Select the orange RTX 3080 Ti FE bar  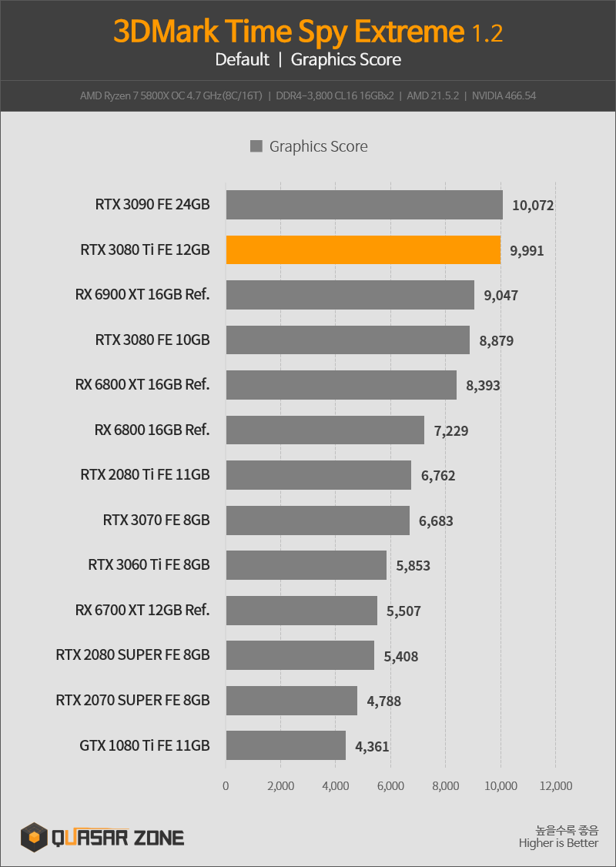coord(363,250)
